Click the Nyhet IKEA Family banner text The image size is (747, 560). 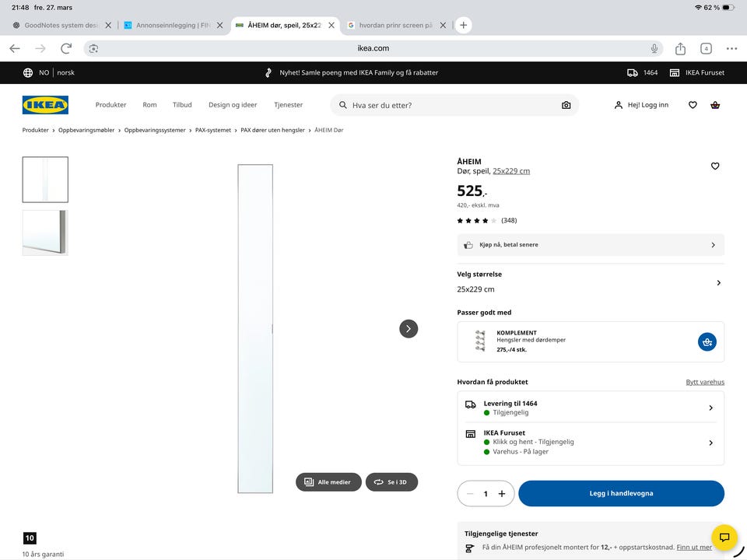click(358, 73)
